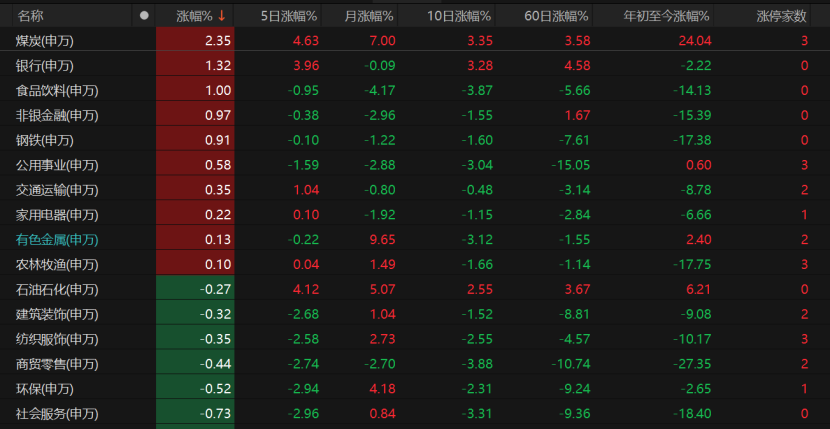
Task: Select the 农林牧渔(申万) row
Action: pyautogui.click(x=413, y=265)
